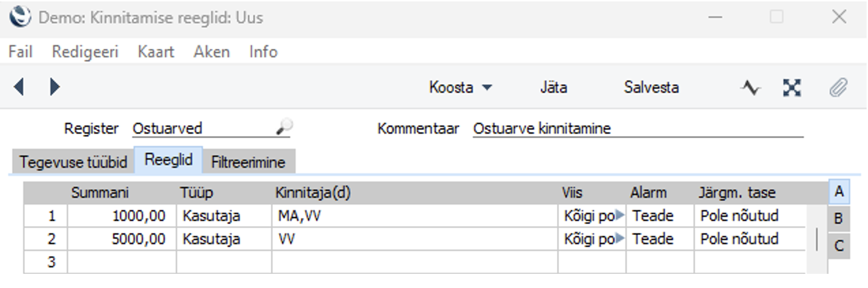Select flip C of the table
This screenshot has width=868, height=288.
[x=839, y=246]
